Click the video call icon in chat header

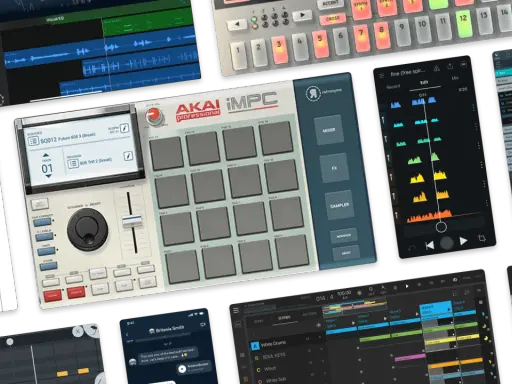(202, 324)
